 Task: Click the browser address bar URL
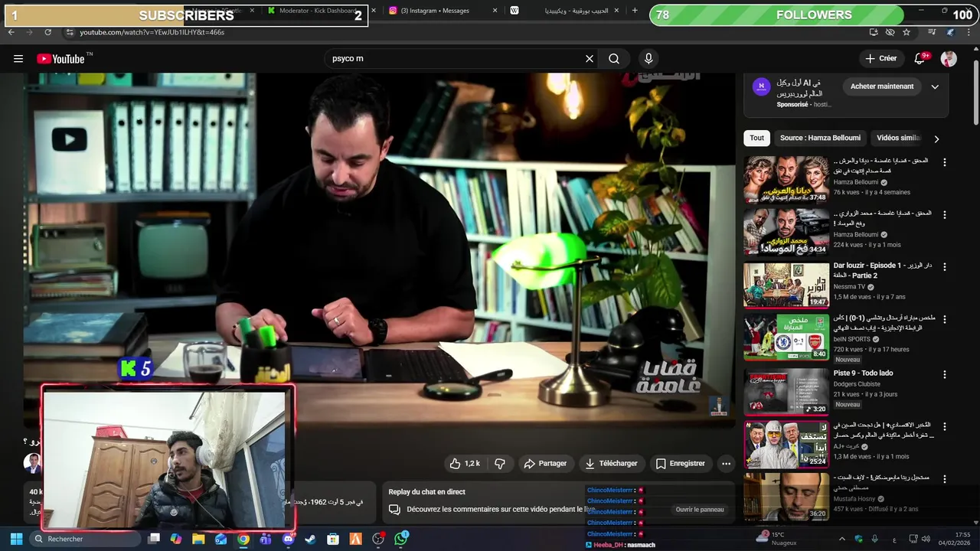152,32
